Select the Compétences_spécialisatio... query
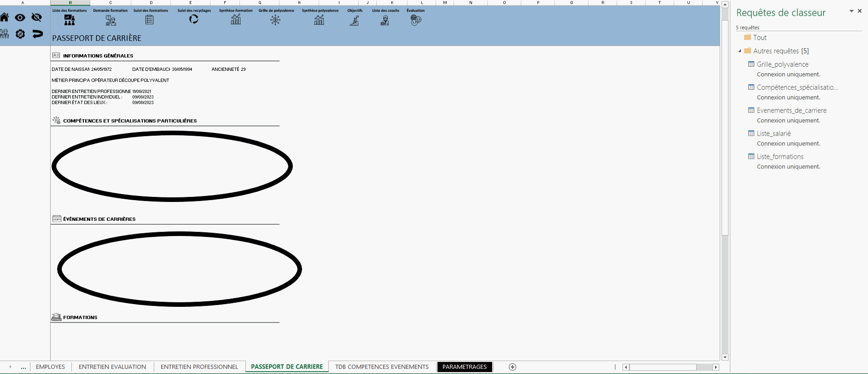 tap(798, 87)
